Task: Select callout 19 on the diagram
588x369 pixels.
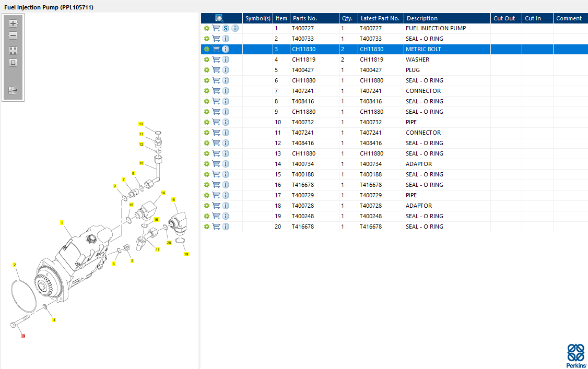Action: tap(186, 254)
